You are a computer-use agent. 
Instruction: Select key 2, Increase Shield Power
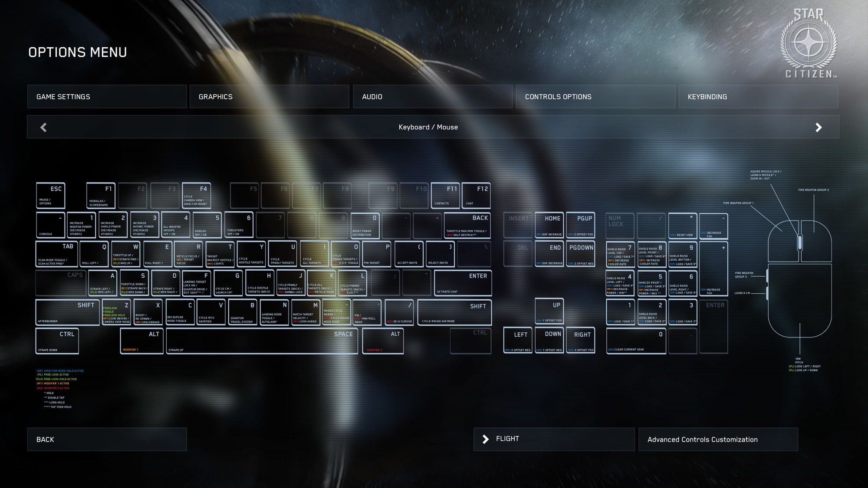click(113, 225)
